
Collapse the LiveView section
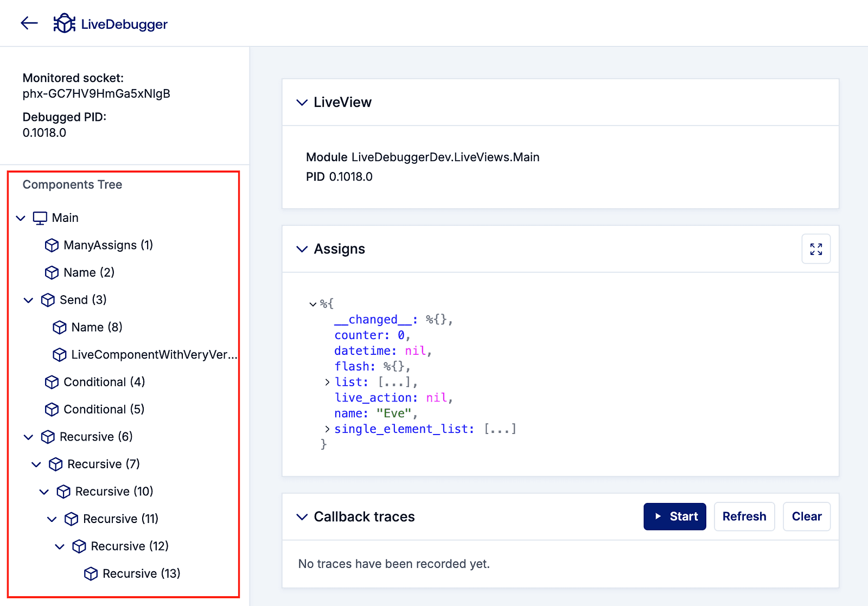(302, 103)
